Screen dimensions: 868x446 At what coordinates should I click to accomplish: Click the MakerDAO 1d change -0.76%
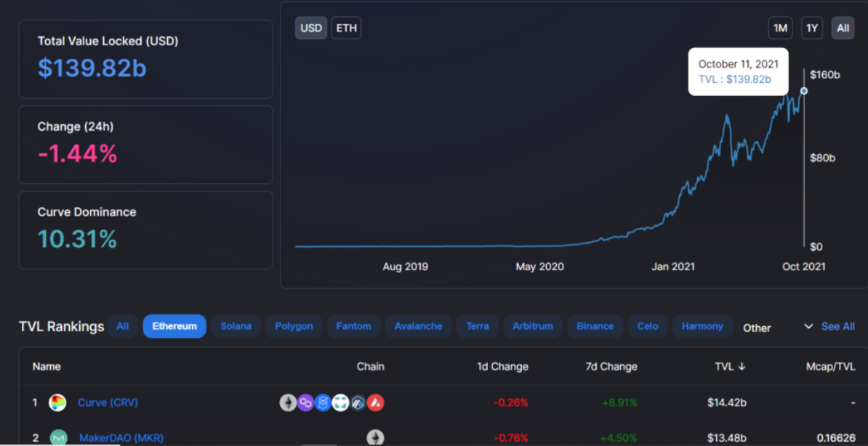510,438
